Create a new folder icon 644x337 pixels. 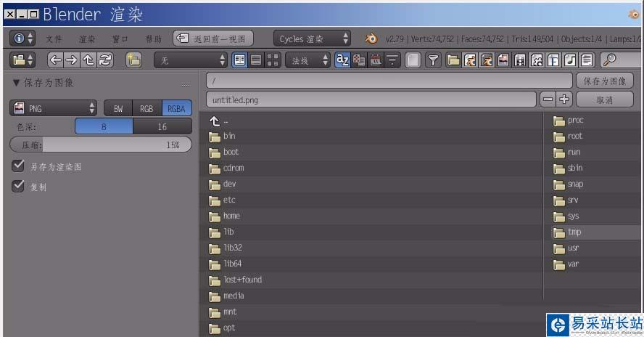(x=133, y=60)
